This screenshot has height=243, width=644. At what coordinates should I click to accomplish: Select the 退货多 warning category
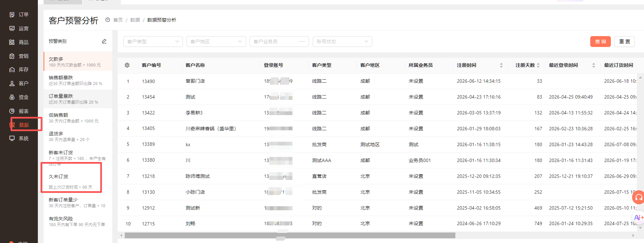[78, 136]
